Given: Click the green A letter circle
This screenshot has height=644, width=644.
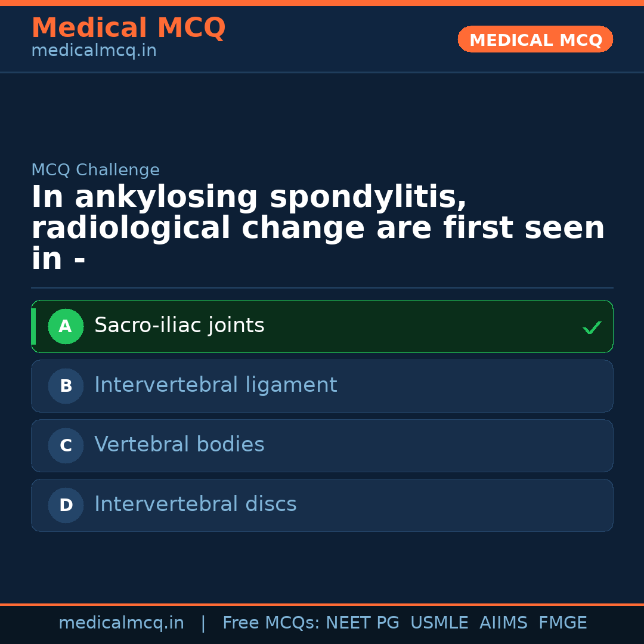Looking at the screenshot, I should coord(66,327).
